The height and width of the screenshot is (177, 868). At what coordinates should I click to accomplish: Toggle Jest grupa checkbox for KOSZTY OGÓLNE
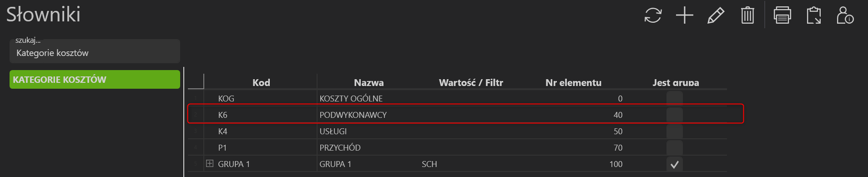[x=675, y=99]
